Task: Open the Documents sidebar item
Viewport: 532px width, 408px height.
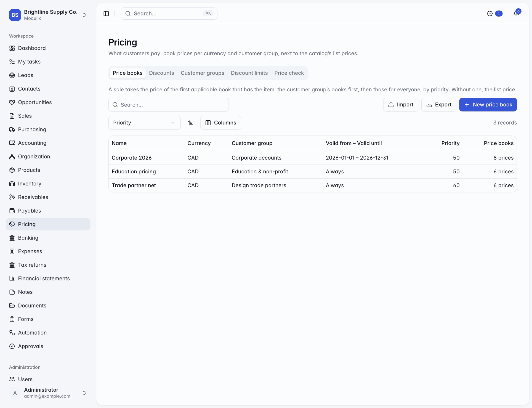Action: click(x=48, y=305)
